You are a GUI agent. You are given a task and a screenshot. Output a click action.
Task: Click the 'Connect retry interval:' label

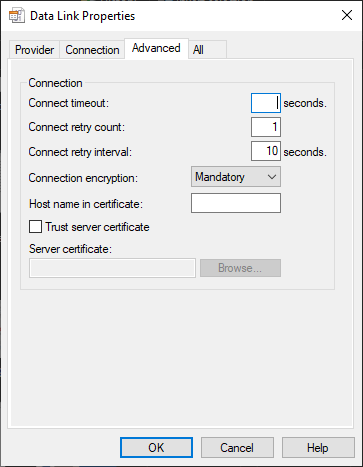pyautogui.click(x=80, y=152)
